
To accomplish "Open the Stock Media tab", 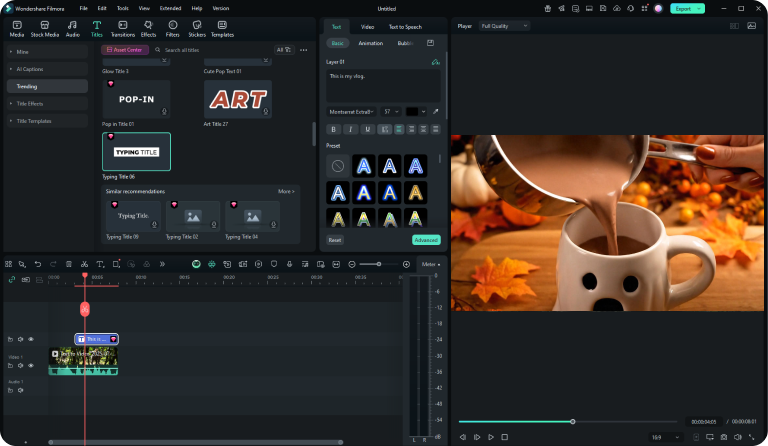I will tap(45, 28).
